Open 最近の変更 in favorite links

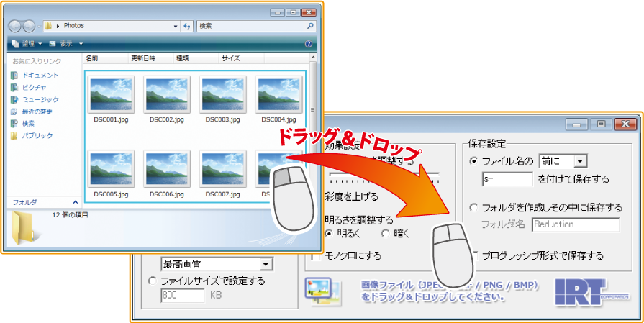[37, 112]
